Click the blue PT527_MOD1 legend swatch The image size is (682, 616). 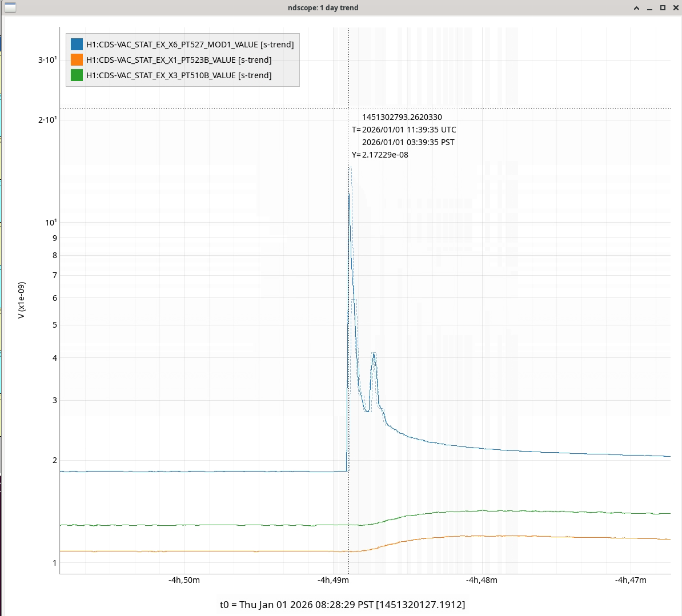[x=77, y=45]
